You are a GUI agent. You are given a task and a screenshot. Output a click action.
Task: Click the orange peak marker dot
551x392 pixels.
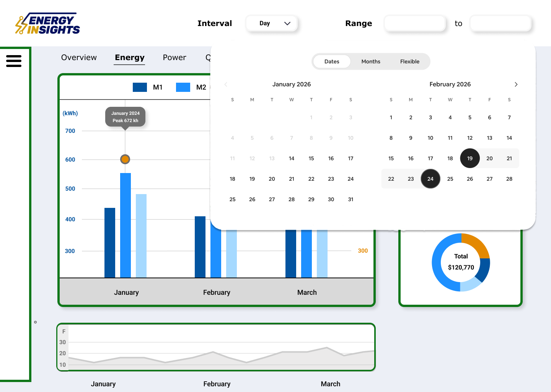click(x=125, y=159)
